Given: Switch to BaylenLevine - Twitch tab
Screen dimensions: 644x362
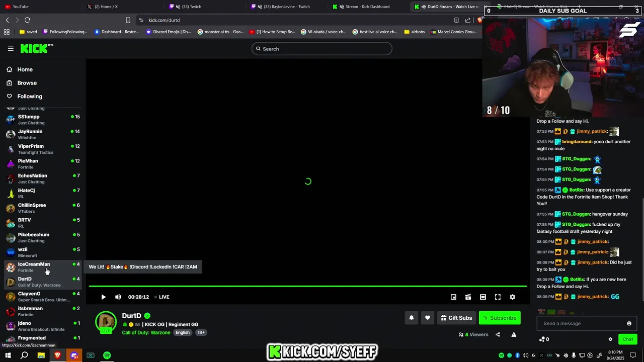Looking at the screenshot, I should (287, 7).
